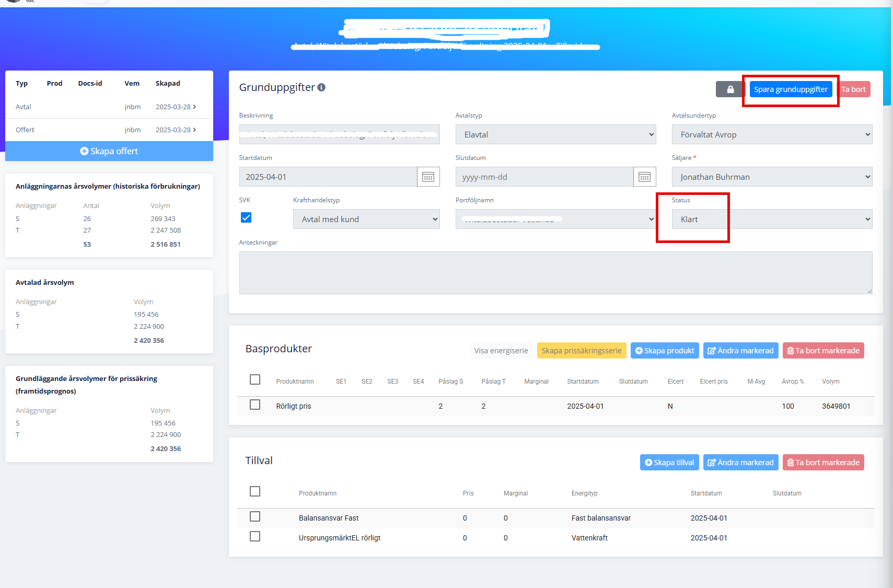893x588 pixels.
Task: Expand the Status dropdown
Action: coord(771,220)
